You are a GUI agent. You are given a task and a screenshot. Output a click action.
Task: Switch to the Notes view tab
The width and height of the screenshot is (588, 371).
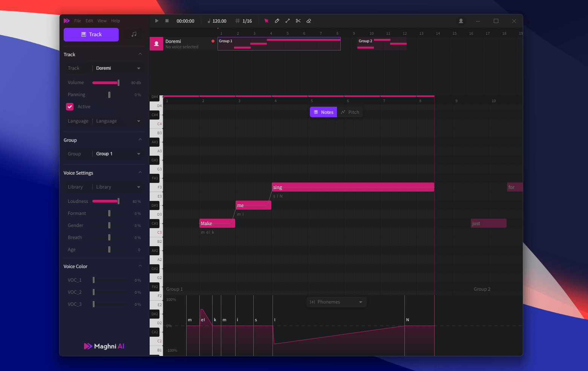323,112
